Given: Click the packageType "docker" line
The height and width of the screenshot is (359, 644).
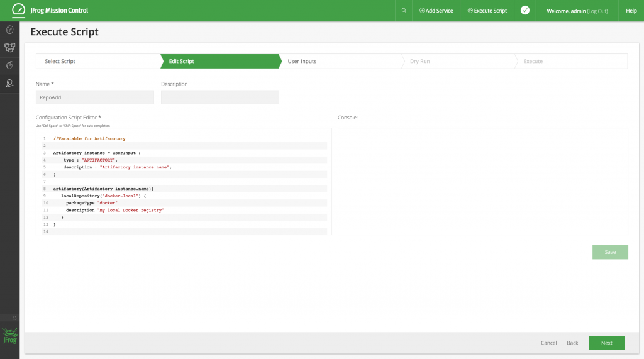Looking at the screenshot, I should pyautogui.click(x=92, y=203).
